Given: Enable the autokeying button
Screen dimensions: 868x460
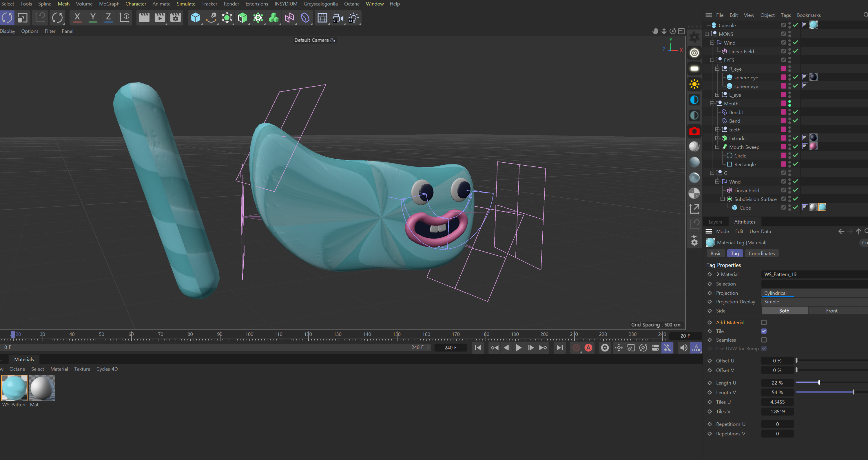Looking at the screenshot, I should [588, 348].
